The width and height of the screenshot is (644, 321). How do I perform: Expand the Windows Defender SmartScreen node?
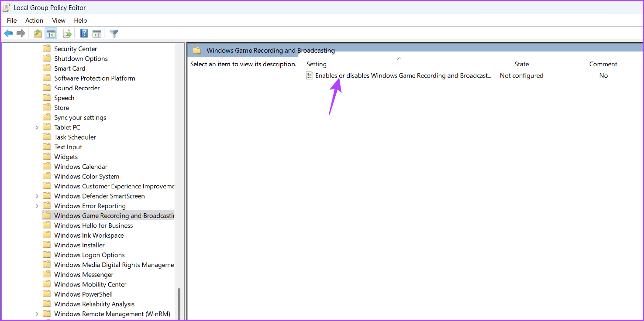37,196
